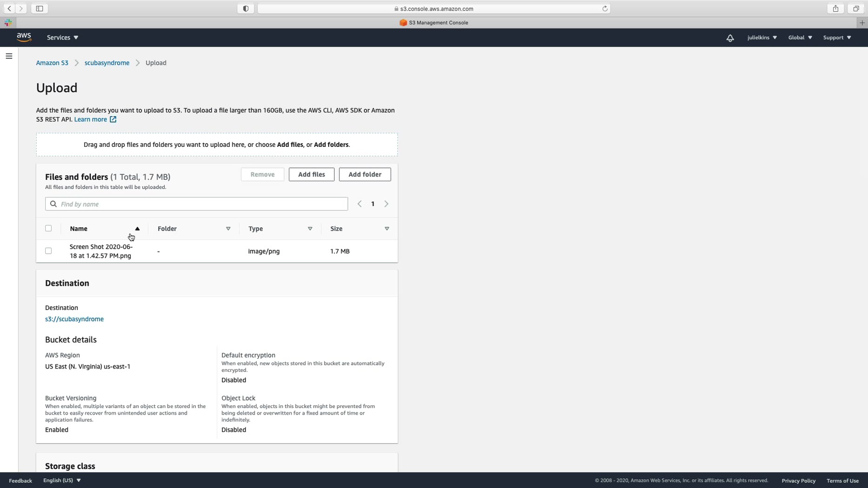Open the s3://scubasyndrome destination link

tap(74, 319)
